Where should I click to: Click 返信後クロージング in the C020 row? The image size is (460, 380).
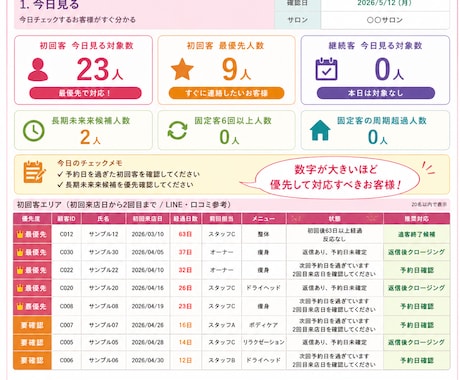tap(416, 288)
